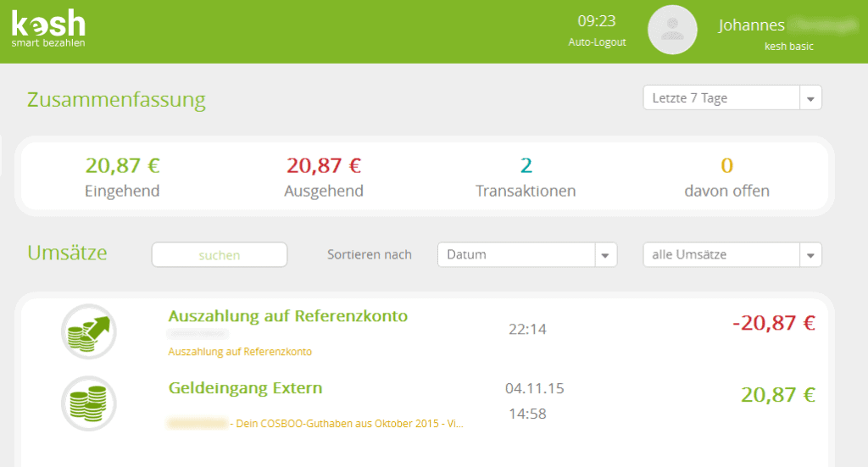Click the kesh basic account label
The width and height of the screenshot is (868, 467).
tap(789, 47)
